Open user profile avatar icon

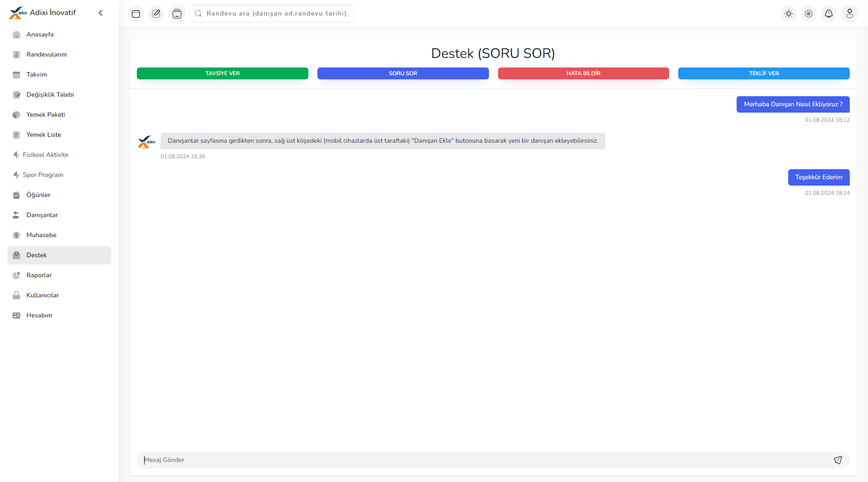(850, 14)
